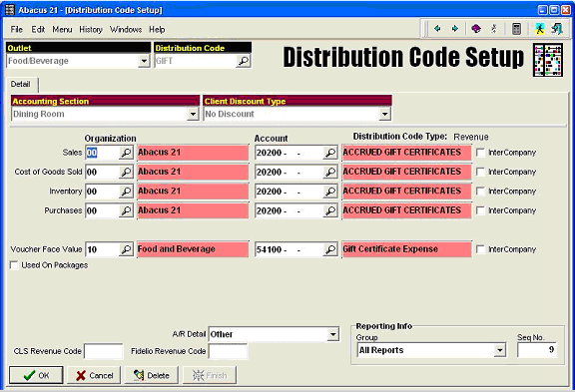Click the OK button
The width and height of the screenshot is (575, 392).
point(36,375)
